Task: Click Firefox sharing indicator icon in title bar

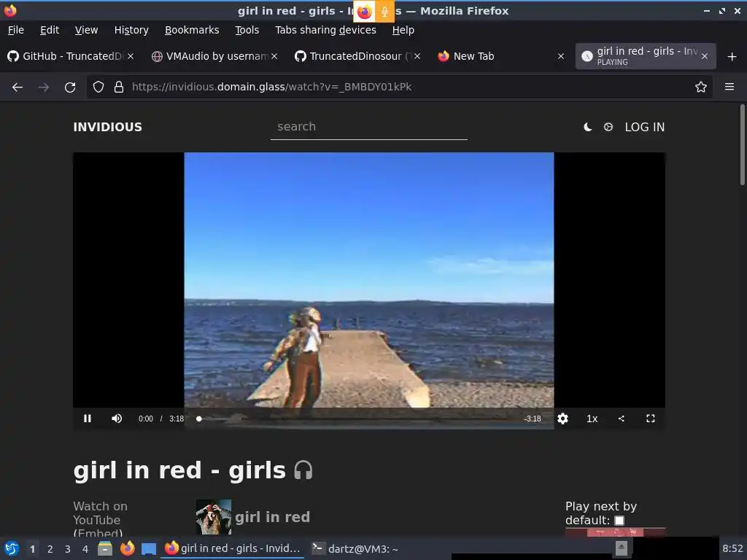Action: pos(365,12)
